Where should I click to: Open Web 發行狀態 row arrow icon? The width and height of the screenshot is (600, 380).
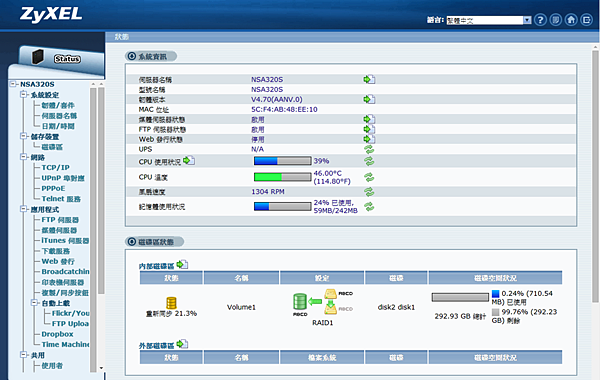coord(369,139)
